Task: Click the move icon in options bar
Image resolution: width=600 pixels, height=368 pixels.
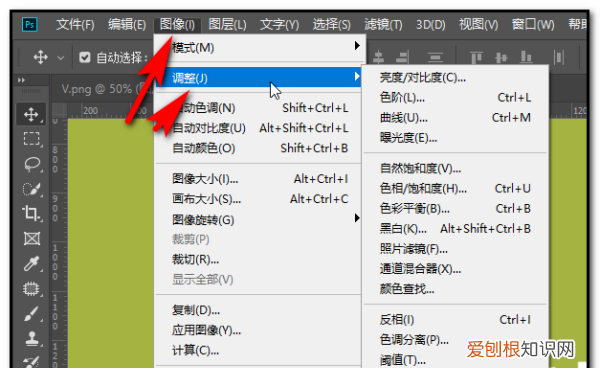Action: pyautogui.click(x=40, y=58)
